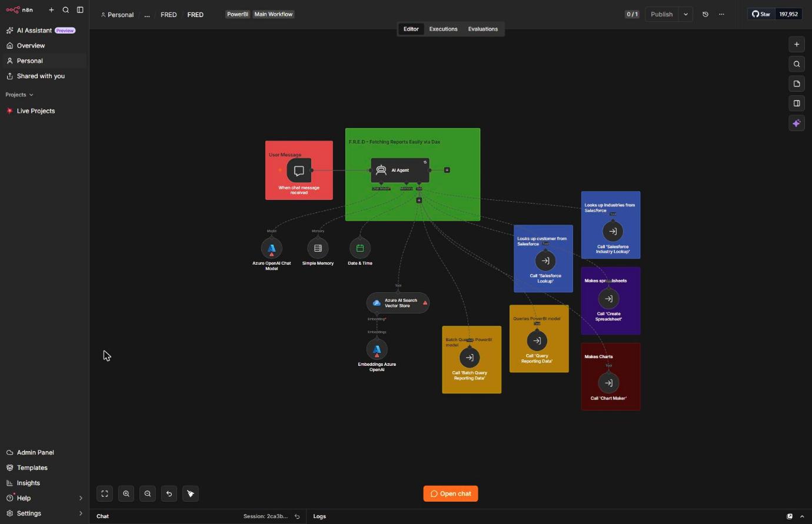Add a tool to AI Agent
The width and height of the screenshot is (812, 524).
click(419, 201)
